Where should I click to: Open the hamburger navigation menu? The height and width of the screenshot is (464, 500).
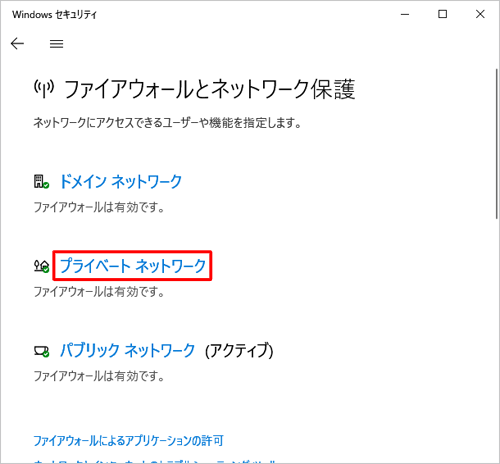click(x=56, y=44)
